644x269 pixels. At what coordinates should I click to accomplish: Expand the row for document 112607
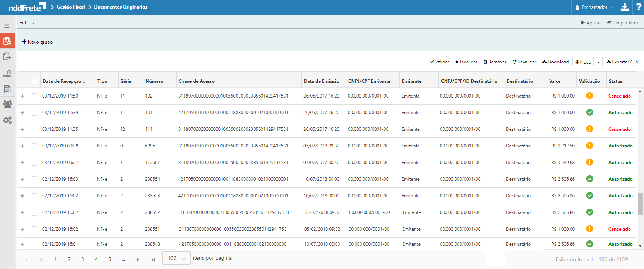(22, 163)
